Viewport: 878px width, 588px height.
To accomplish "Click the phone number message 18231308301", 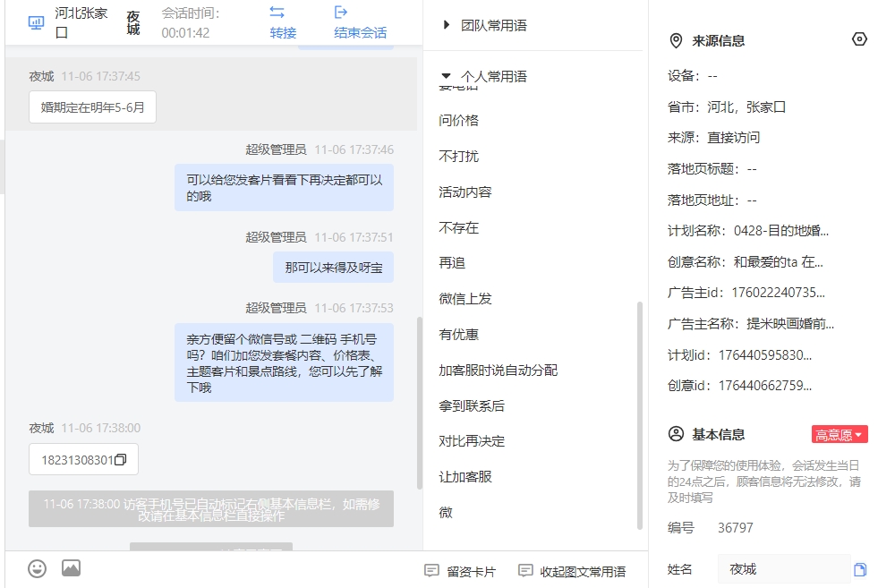I will 83,460.
